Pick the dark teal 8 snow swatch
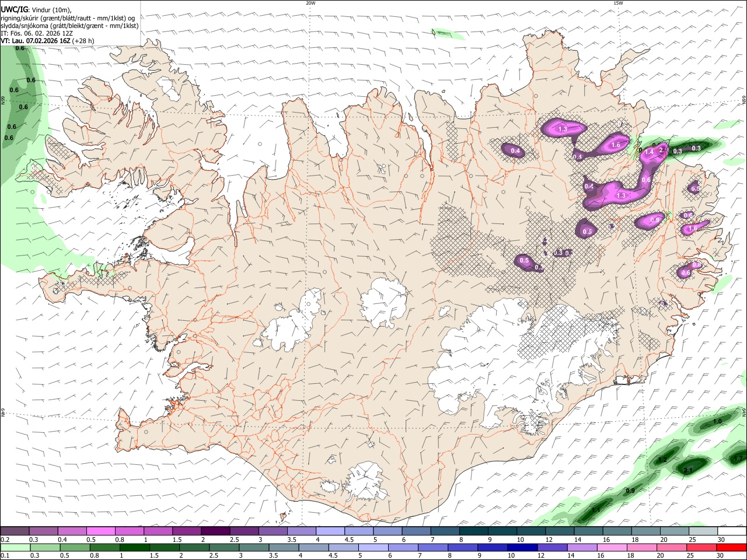 [x=473, y=531]
